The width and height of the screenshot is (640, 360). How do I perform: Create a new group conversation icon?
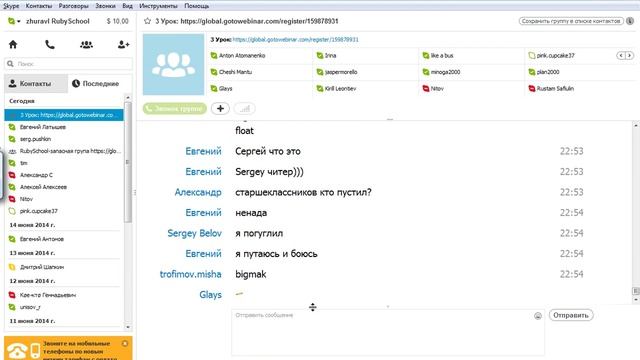pos(86,44)
